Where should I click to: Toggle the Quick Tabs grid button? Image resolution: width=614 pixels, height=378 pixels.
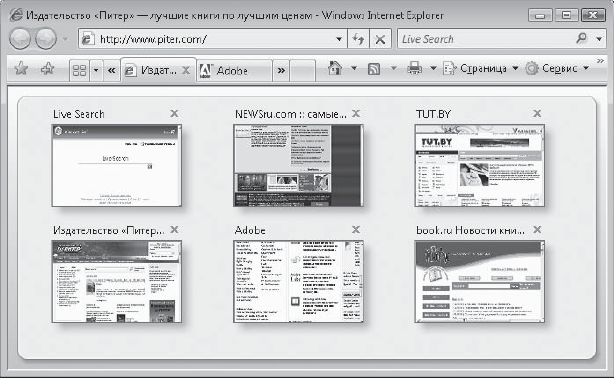(79, 70)
